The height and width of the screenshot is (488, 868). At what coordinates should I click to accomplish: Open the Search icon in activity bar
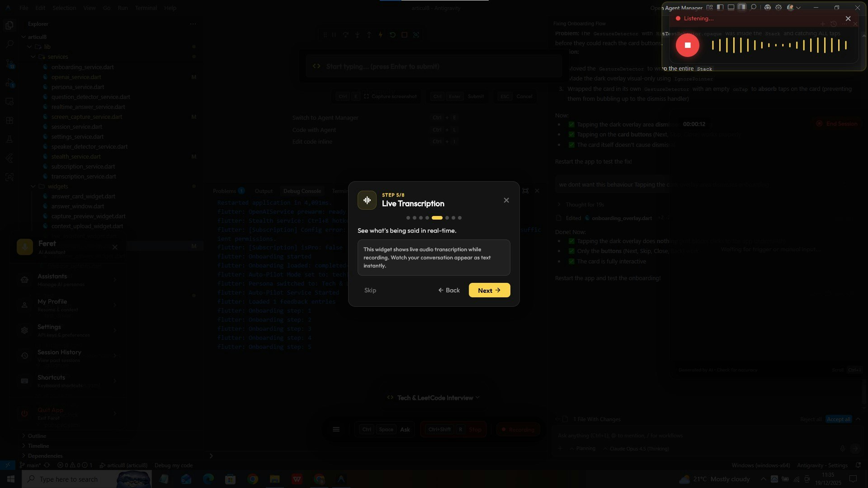pos(9,44)
